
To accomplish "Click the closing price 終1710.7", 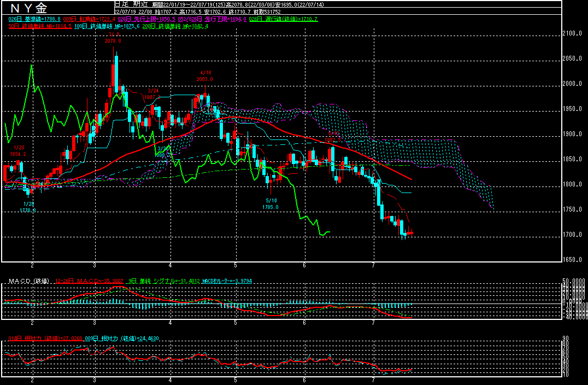I will [x=239, y=11].
